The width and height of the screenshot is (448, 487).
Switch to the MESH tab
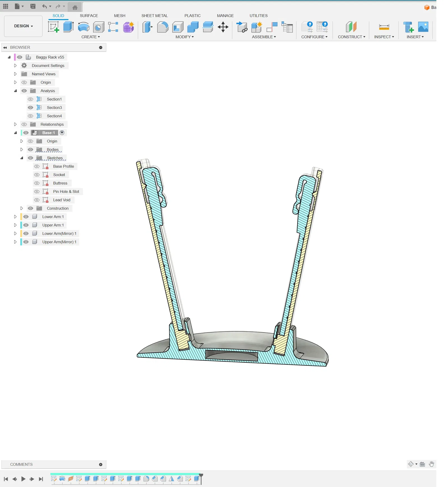tap(120, 16)
